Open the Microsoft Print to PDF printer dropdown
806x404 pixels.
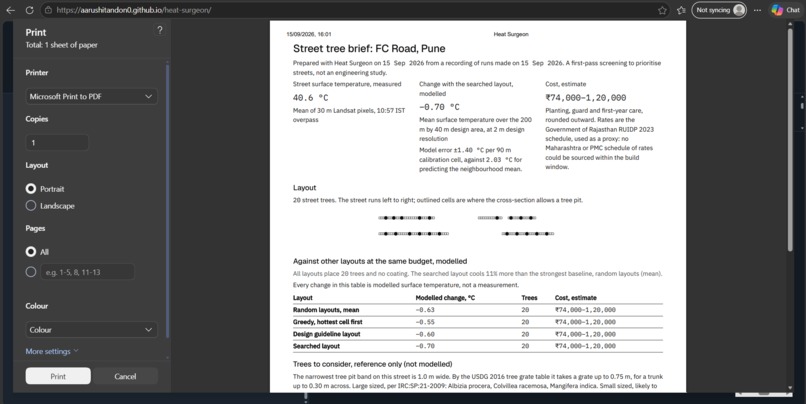(x=91, y=97)
